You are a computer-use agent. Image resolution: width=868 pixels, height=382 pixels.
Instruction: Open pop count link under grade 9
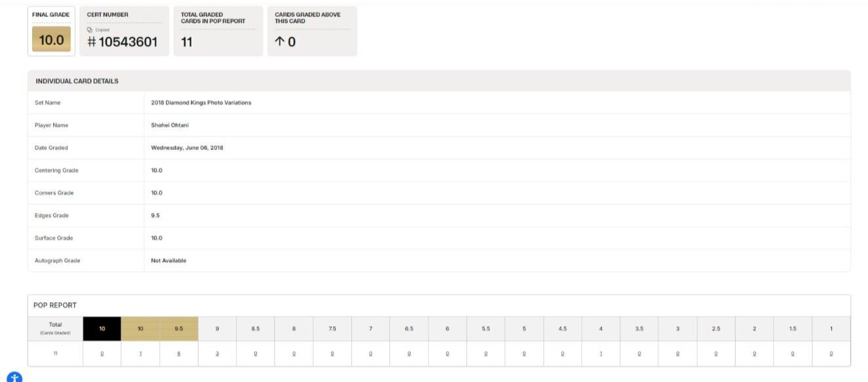(x=217, y=353)
